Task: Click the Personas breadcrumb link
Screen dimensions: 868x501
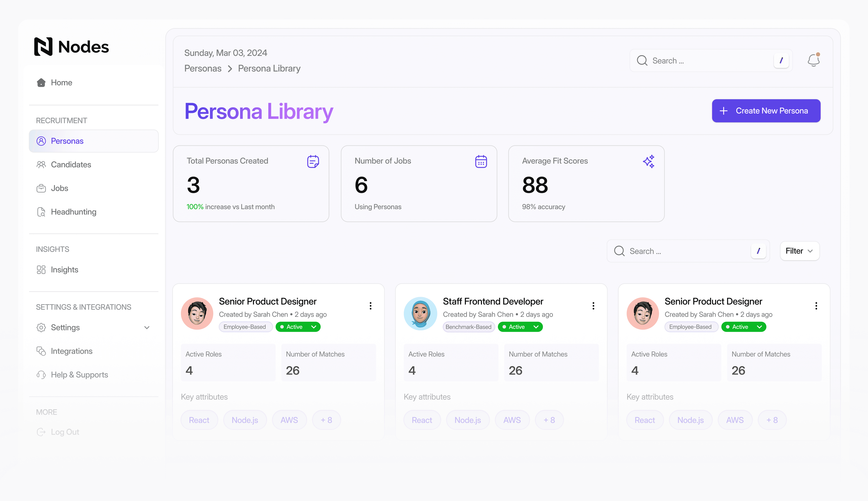Action: (203, 68)
